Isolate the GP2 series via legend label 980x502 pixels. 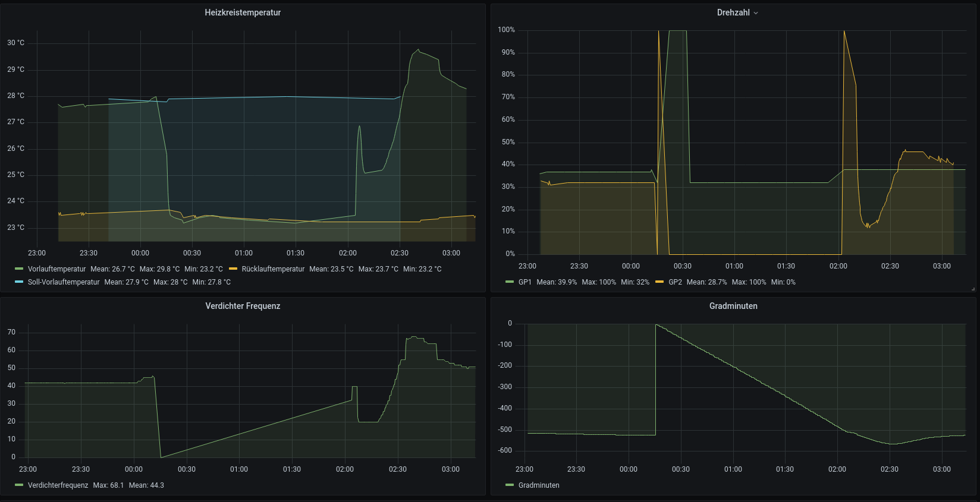click(675, 282)
